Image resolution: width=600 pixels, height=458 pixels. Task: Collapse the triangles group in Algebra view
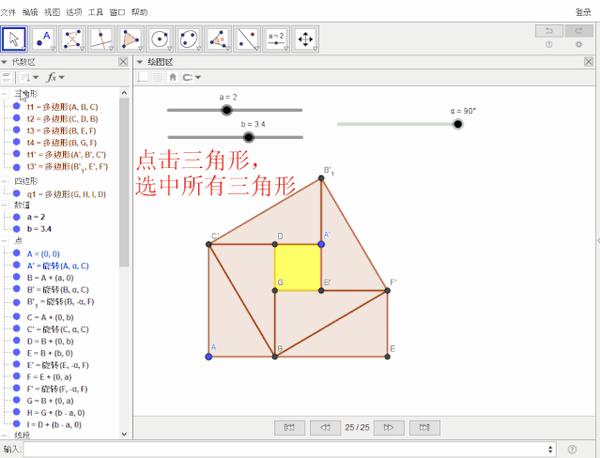[x=4, y=94]
